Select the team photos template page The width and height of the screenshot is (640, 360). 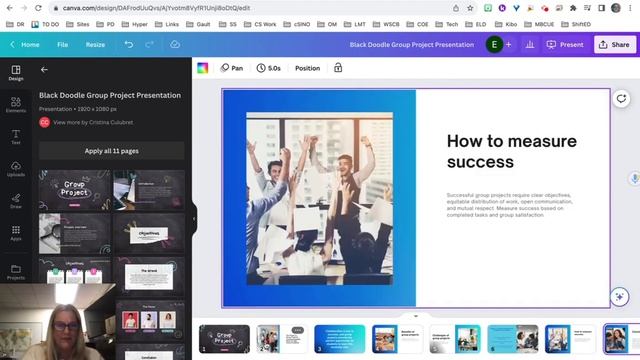click(149, 319)
